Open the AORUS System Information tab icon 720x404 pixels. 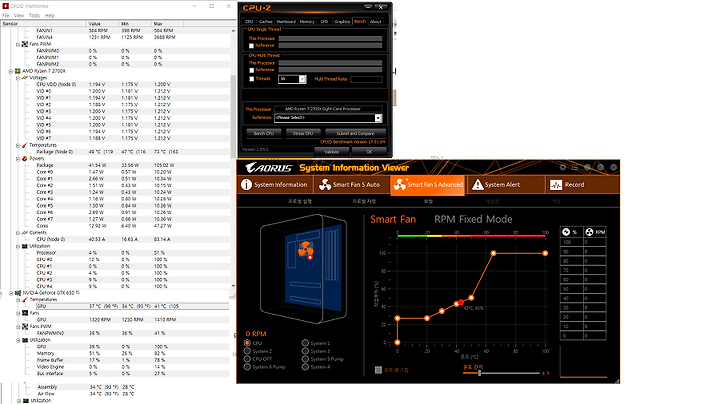[247, 185]
